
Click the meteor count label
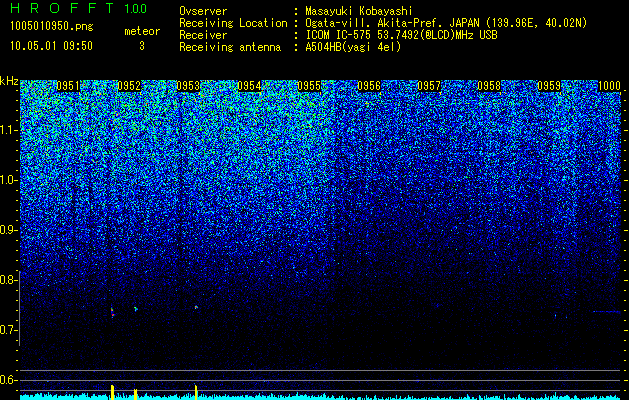[x=142, y=31]
